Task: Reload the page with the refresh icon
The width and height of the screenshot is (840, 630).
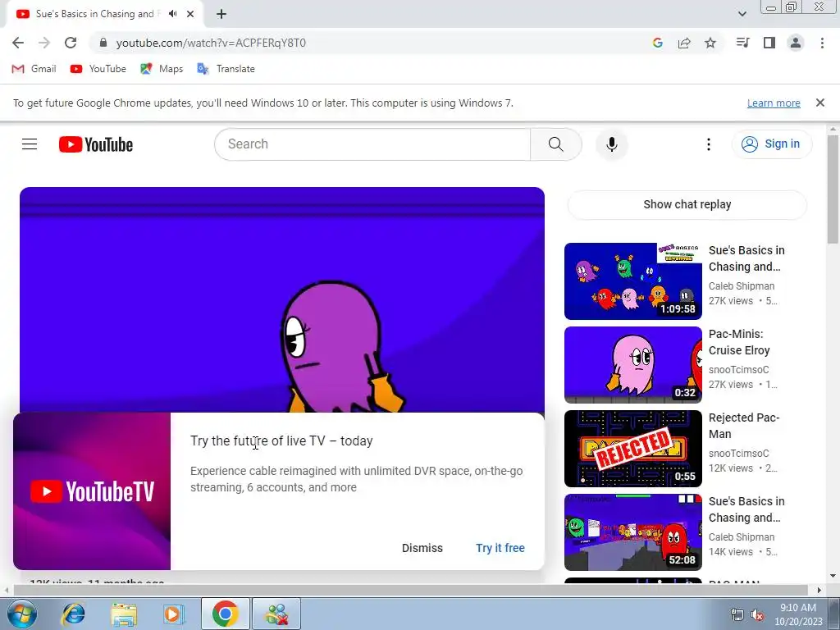Action: (71, 43)
